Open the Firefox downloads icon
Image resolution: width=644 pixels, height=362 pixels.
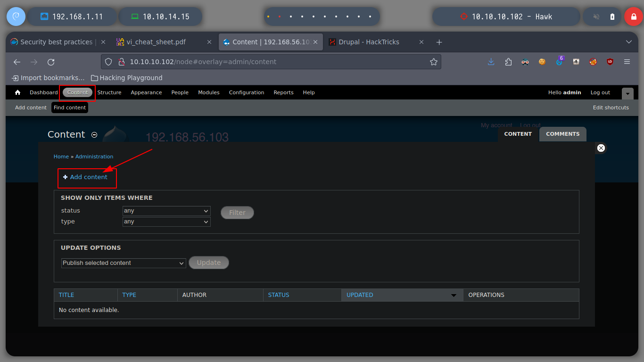click(x=491, y=62)
